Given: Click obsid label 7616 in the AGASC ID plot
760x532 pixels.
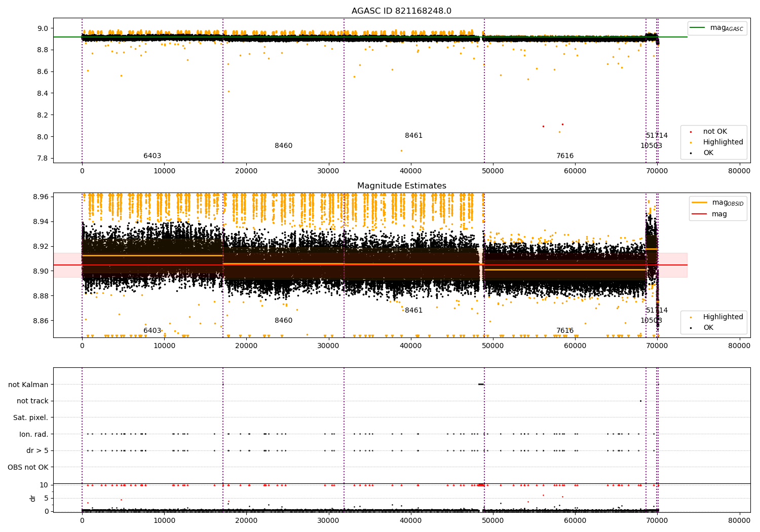Looking at the screenshot, I should click(x=565, y=156).
